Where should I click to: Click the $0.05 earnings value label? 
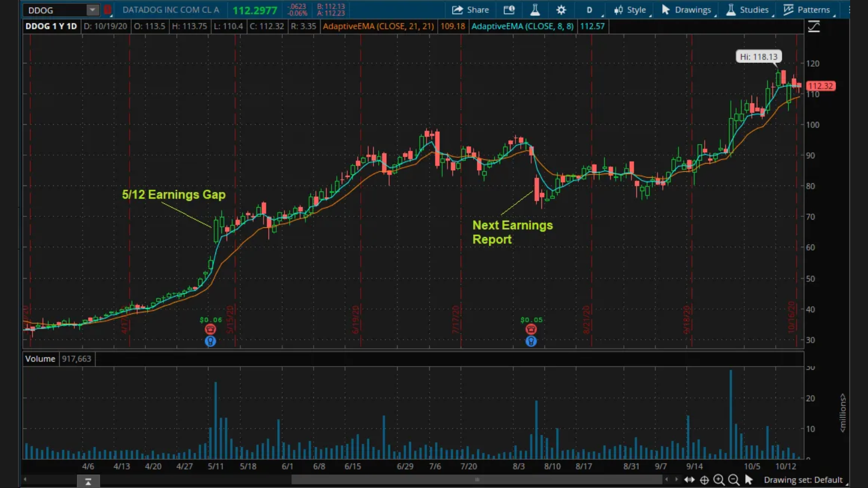click(531, 320)
